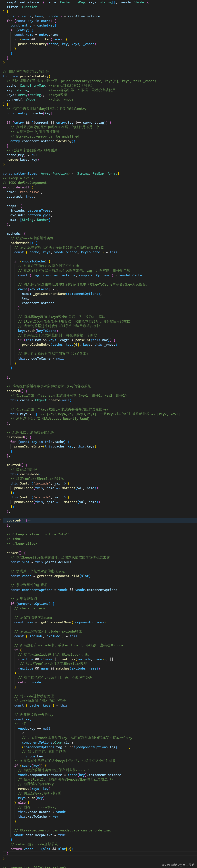197x868 pixels.
Task: Click the "this.$watch('exclude', val => {" line
Action: point(40,497)
